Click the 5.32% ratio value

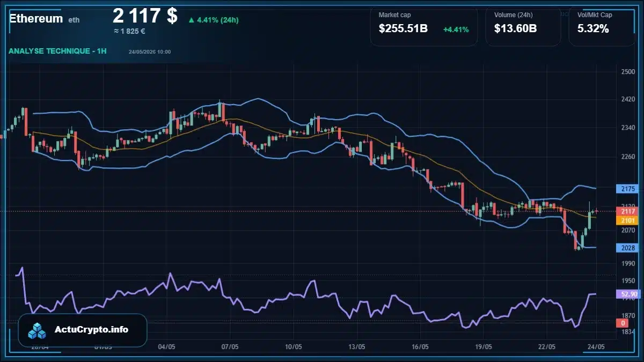click(593, 29)
